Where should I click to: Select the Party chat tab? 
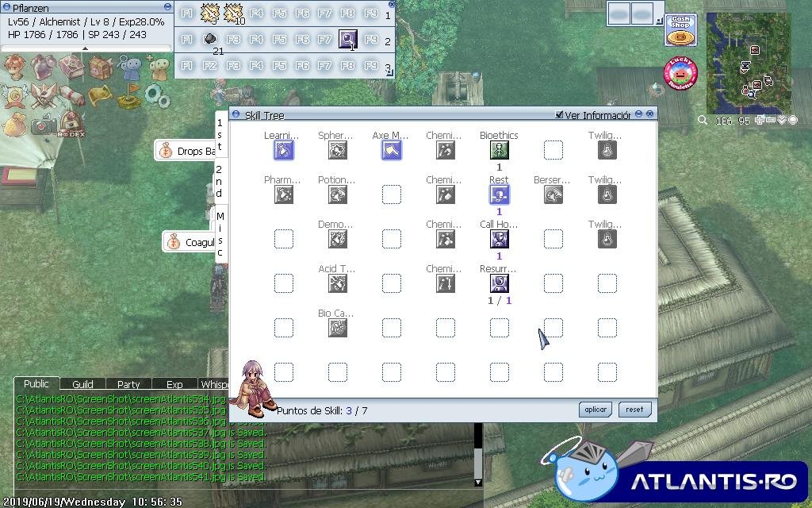pos(128,384)
